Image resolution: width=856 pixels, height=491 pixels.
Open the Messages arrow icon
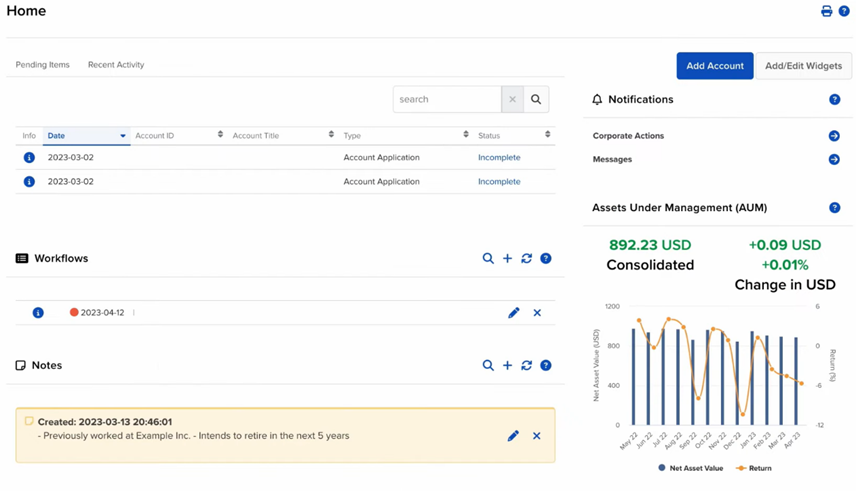[x=834, y=160]
